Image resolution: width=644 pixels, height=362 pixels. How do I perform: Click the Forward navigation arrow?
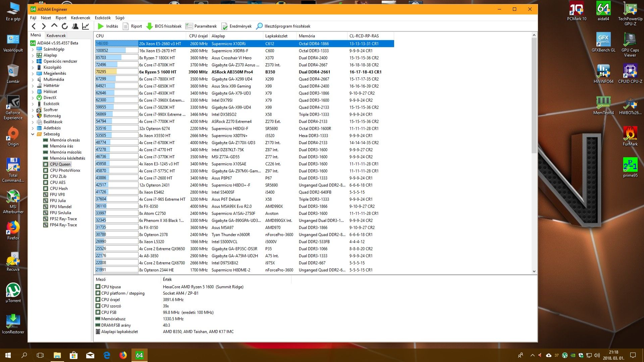[44, 26]
